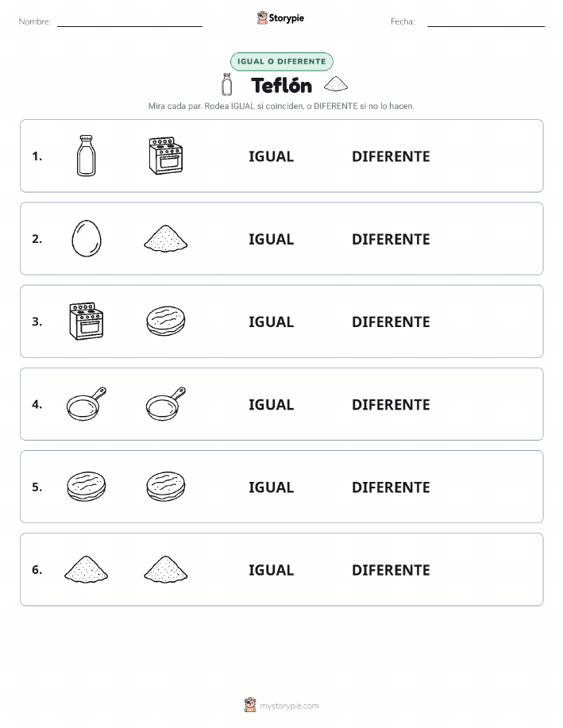Click the stove picture in row 1
563x728 pixels.
point(166,156)
